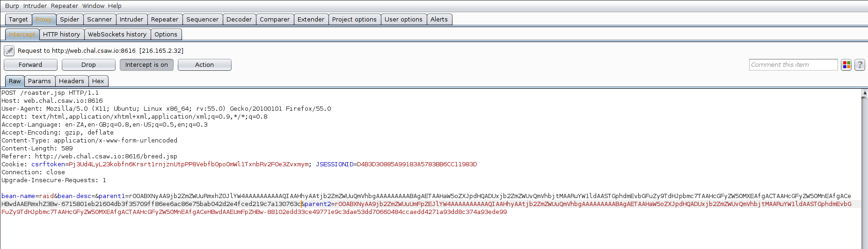Image resolution: width=868 pixels, height=249 pixels.
Task: Click the POST /roaster.jsp request line
Action: (x=50, y=93)
